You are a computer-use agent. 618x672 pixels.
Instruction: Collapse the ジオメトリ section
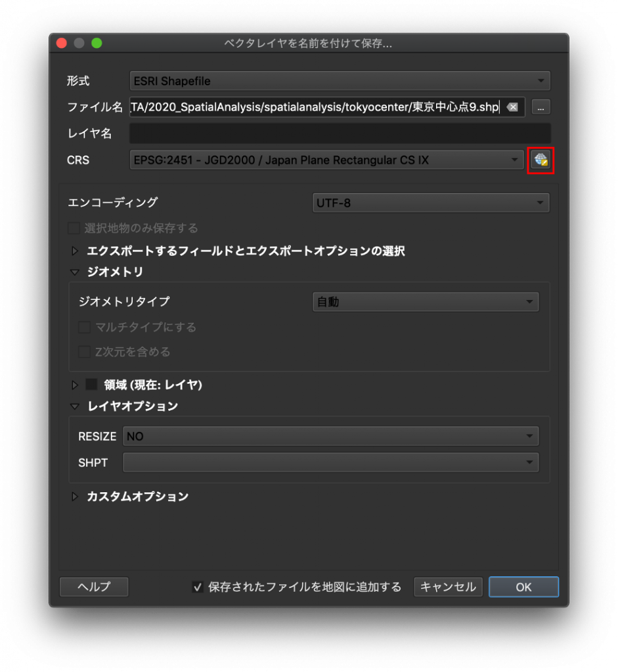75,272
